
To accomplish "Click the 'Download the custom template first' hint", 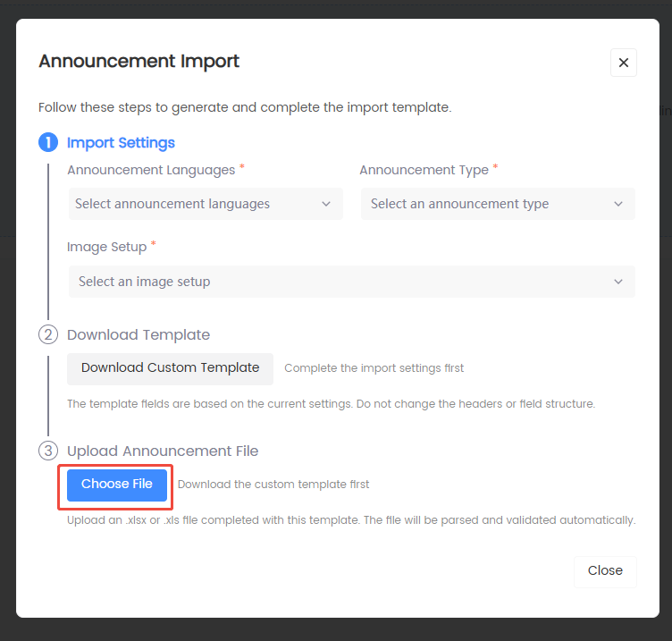I will point(273,485).
